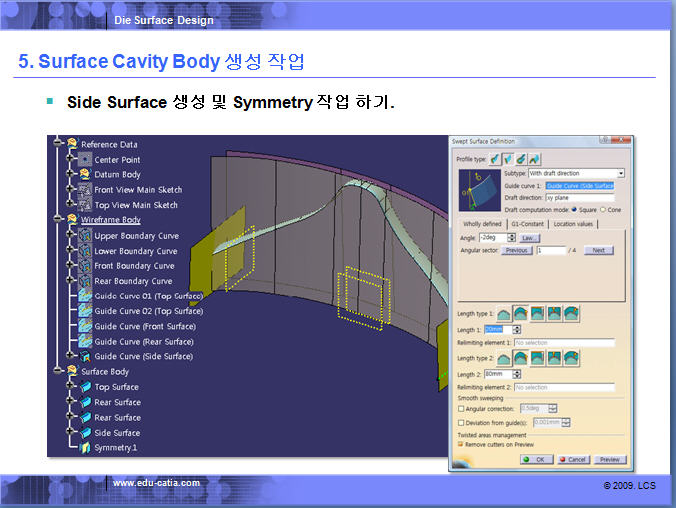The image size is (676, 508).
Task: Click the Next angular sector button
Action: pos(597,250)
